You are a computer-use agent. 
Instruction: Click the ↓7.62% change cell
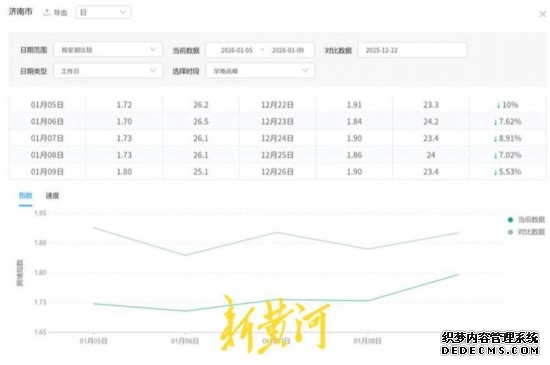(x=507, y=122)
